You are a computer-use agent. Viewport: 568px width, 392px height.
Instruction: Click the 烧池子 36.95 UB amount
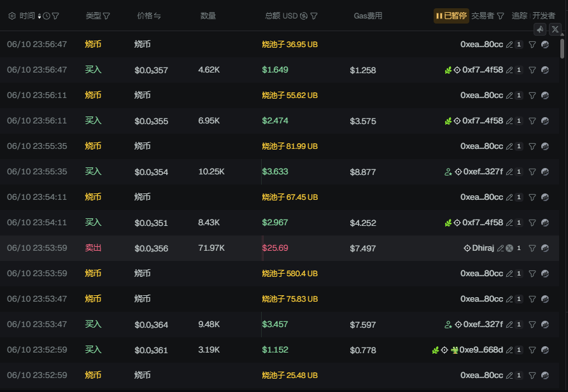[x=290, y=45]
